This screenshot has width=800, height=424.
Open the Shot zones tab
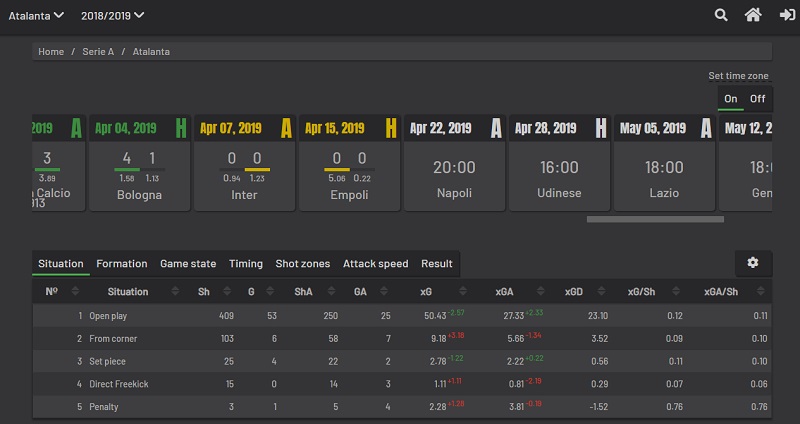[302, 264]
